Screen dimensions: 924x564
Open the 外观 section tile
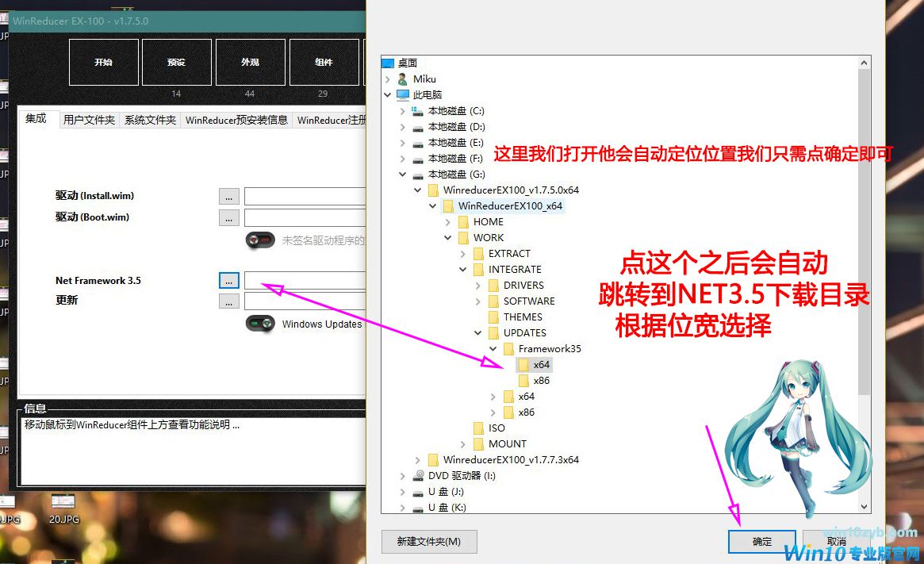pyautogui.click(x=250, y=62)
